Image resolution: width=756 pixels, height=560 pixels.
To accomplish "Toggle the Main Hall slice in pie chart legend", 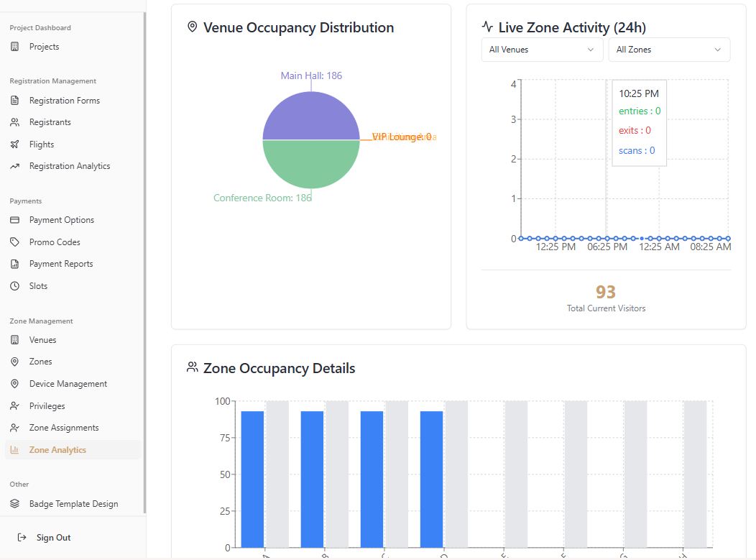I will pyautogui.click(x=311, y=75).
